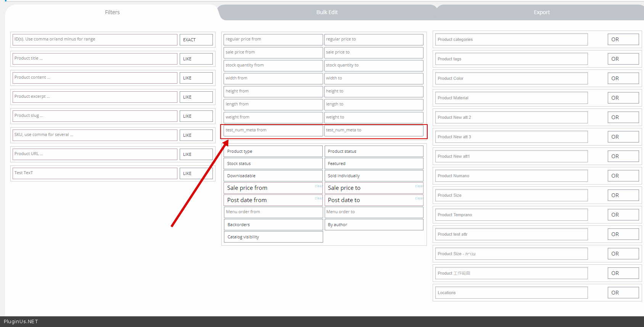Open the OR selector for Product categories
This screenshot has width=644, height=327.
623,39
